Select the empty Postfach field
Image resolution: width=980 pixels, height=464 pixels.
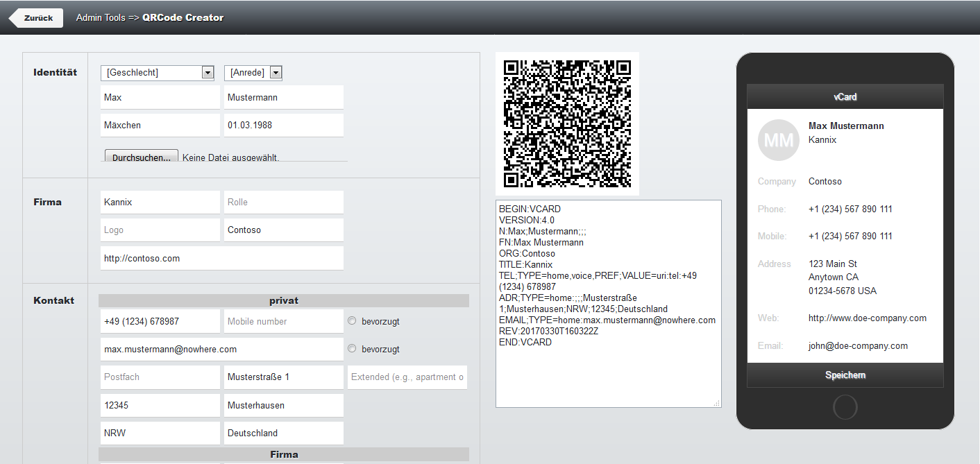pyautogui.click(x=160, y=377)
